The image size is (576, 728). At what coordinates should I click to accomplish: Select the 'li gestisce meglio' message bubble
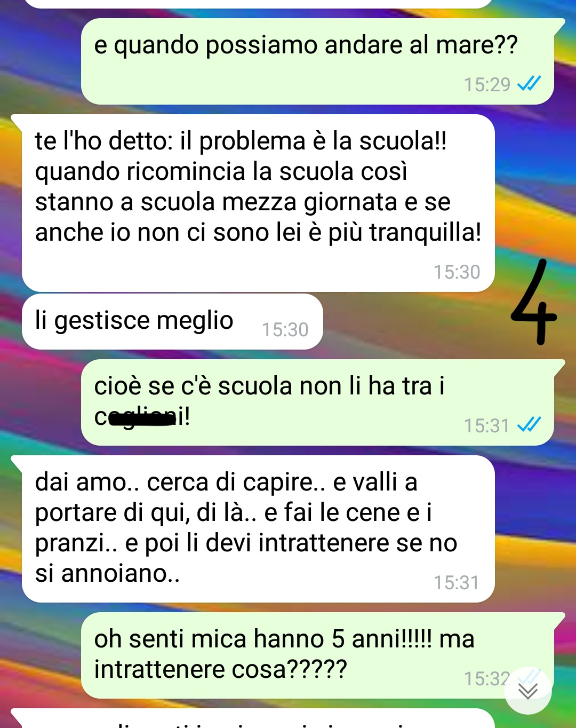[172, 322]
